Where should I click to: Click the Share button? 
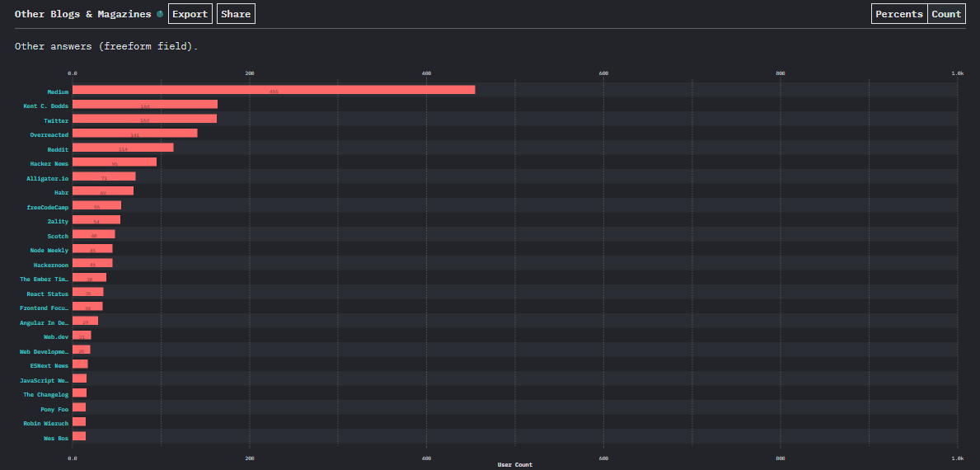tap(236, 14)
